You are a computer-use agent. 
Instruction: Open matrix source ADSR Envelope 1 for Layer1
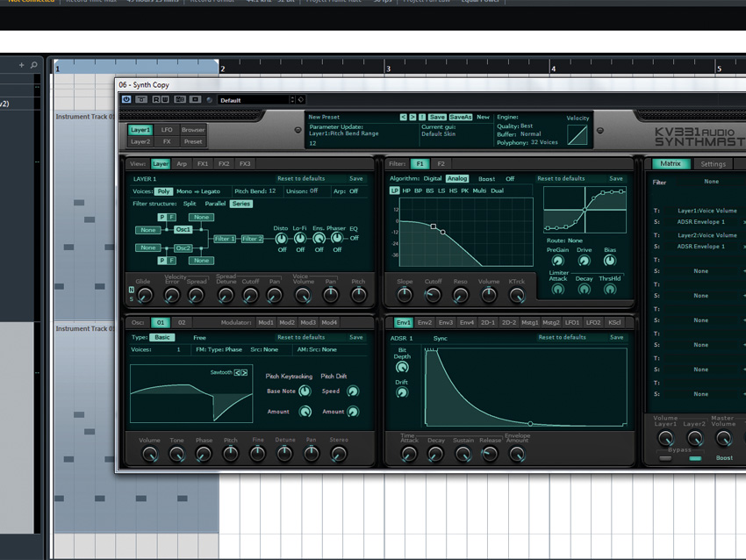click(x=701, y=222)
